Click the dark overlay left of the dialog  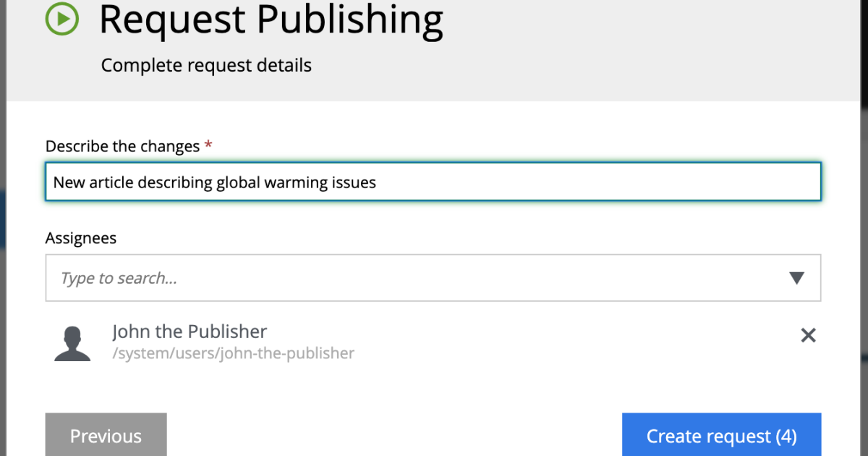3,217
